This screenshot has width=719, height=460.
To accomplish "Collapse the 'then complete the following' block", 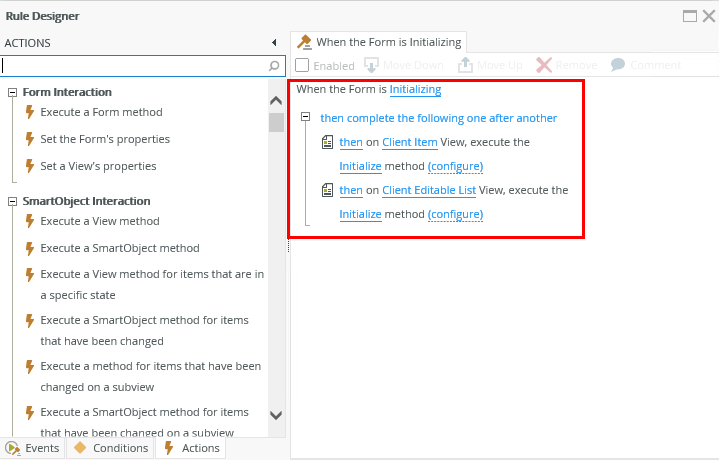I will (306, 118).
